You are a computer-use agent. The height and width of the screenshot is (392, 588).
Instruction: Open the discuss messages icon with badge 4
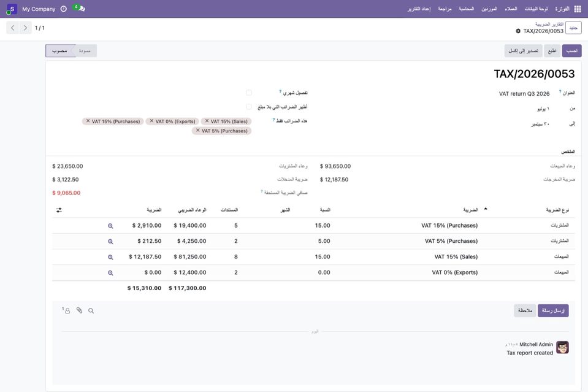click(x=80, y=8)
